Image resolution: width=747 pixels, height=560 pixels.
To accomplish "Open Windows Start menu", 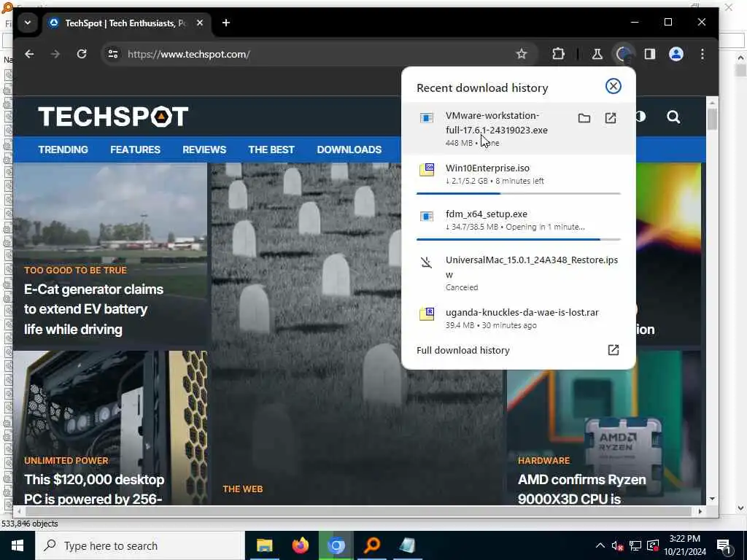I will coord(18,545).
